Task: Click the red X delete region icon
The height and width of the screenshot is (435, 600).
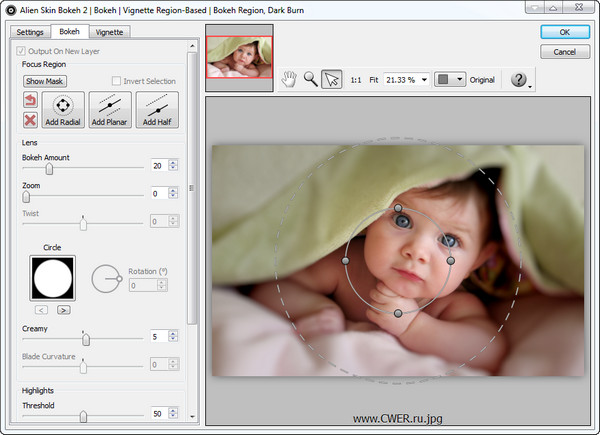Action: [30, 120]
